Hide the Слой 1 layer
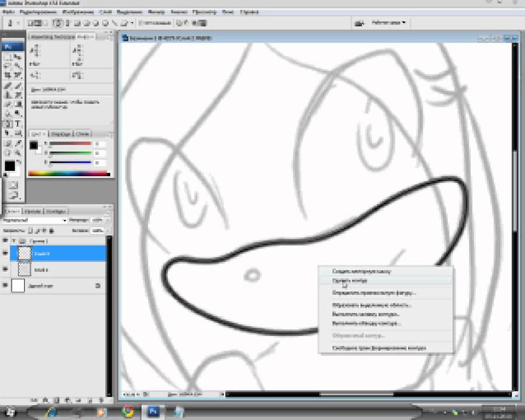 (x=5, y=269)
